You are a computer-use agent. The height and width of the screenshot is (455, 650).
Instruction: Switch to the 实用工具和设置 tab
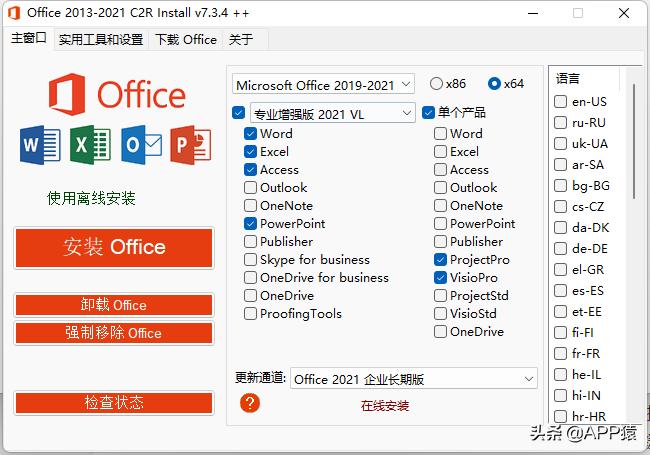(100, 40)
